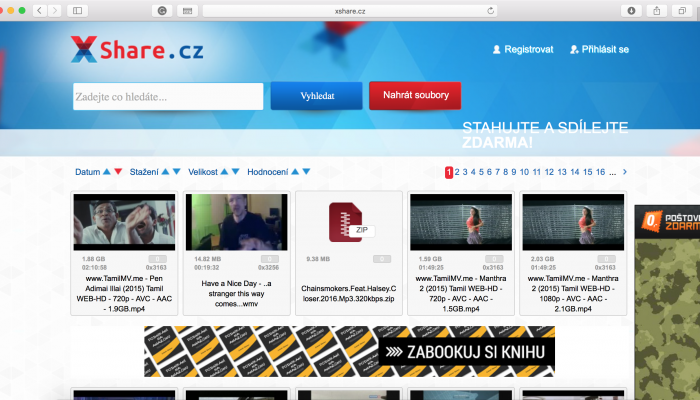This screenshot has width=700, height=400.
Task: Sort by Hodnocení ascending (up arrow)
Action: pyautogui.click(x=295, y=171)
